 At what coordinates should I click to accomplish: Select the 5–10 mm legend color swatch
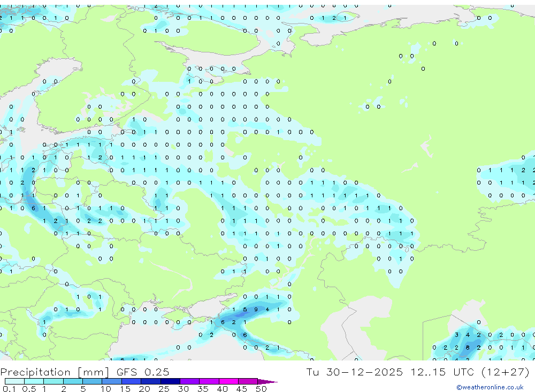[x=93, y=381]
